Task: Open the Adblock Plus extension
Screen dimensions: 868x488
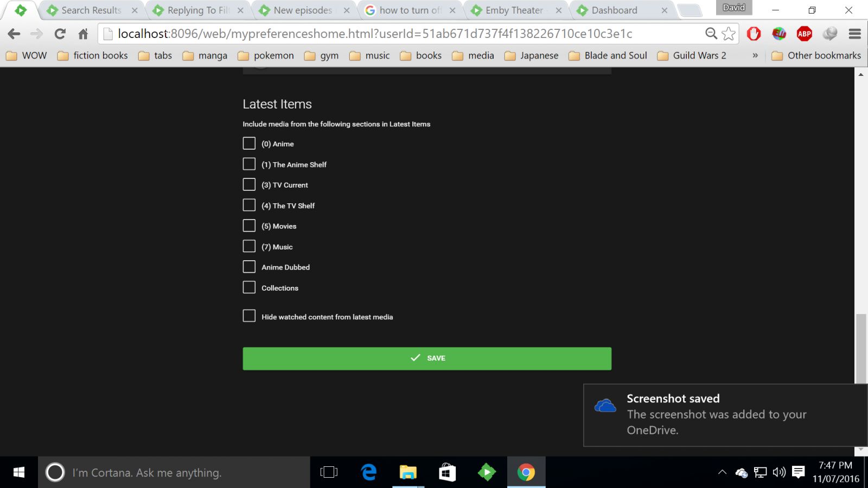Action: point(804,34)
